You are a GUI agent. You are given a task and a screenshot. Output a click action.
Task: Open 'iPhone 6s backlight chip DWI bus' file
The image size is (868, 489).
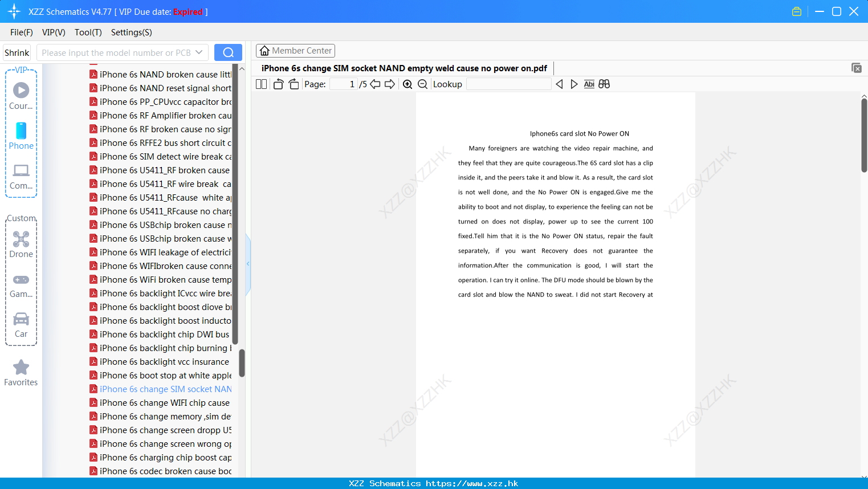tap(160, 335)
